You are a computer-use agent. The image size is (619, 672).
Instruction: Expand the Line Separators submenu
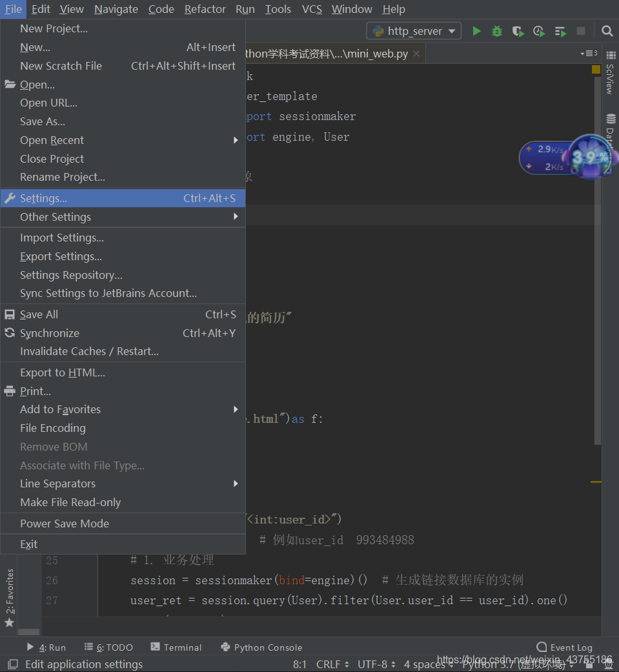coord(123,484)
